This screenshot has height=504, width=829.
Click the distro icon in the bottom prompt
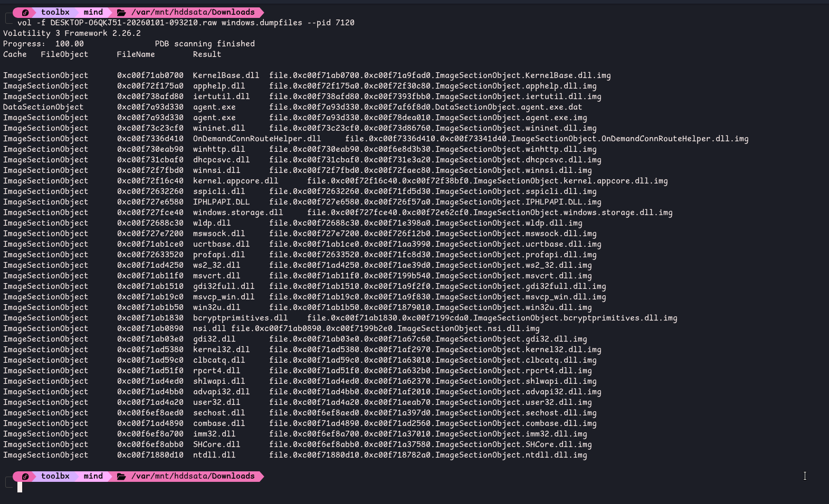pyautogui.click(x=25, y=476)
